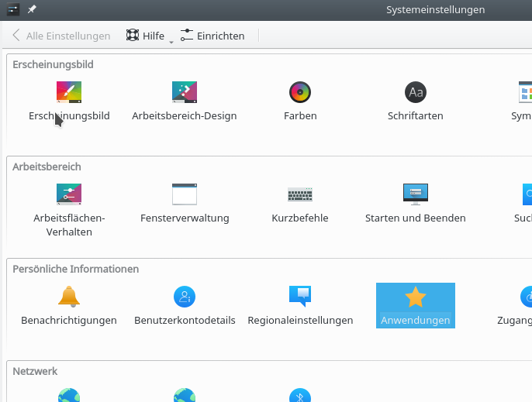Open the Erscheinungsbild settings icon
This screenshot has width=532, height=402.
point(69,93)
